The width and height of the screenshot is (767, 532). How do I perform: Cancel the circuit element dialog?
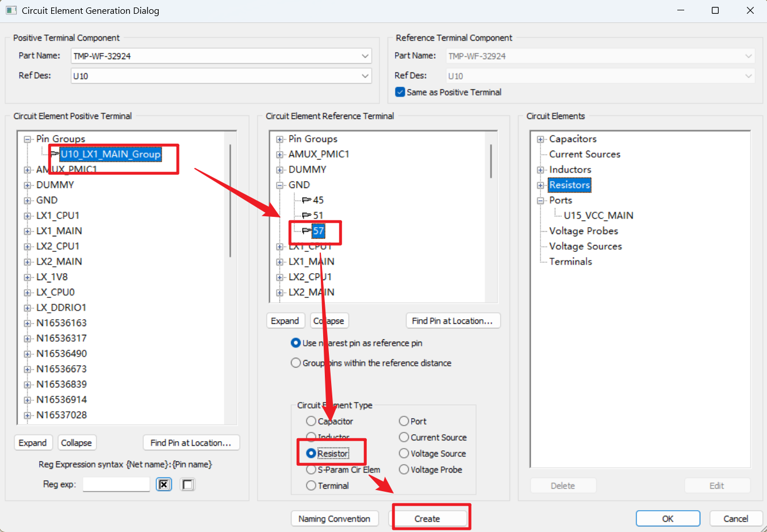coord(736,519)
